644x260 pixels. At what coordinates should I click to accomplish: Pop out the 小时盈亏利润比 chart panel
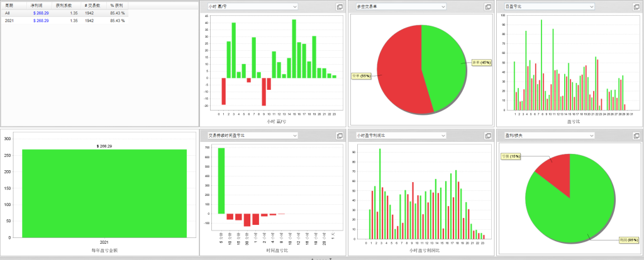[x=488, y=135]
